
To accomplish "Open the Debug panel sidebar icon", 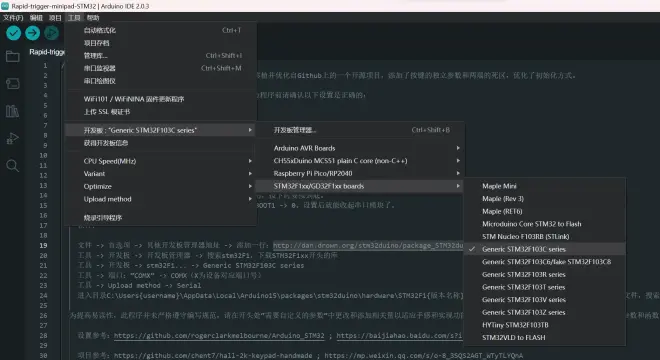I will point(13,139).
